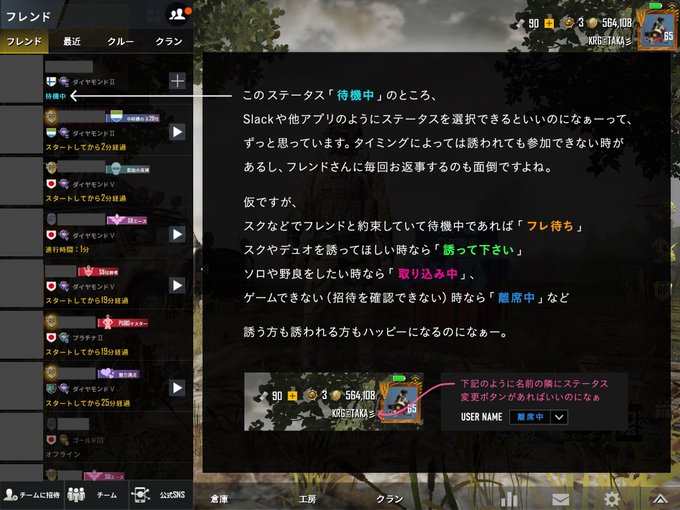
Task: Open the mail envelope icon
Action: [560, 500]
